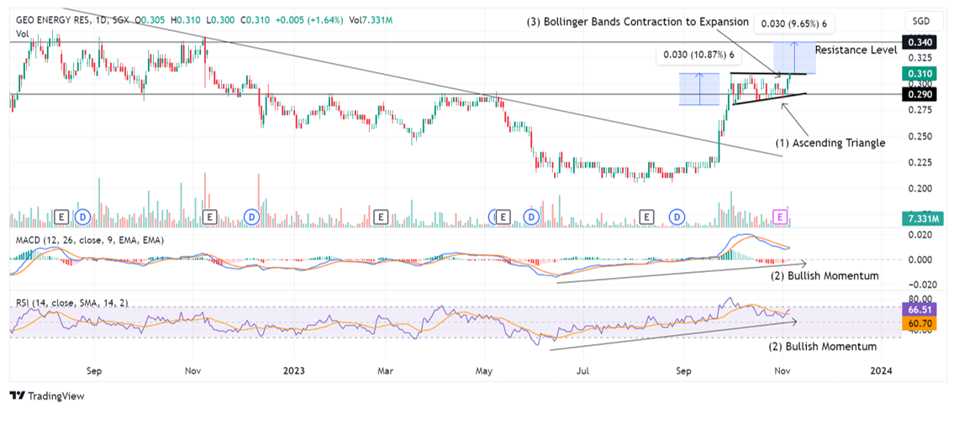Select the 0.030 (10.87%) 6 measurement label
Image resolution: width=980 pixels, height=424 pixels.
point(698,55)
